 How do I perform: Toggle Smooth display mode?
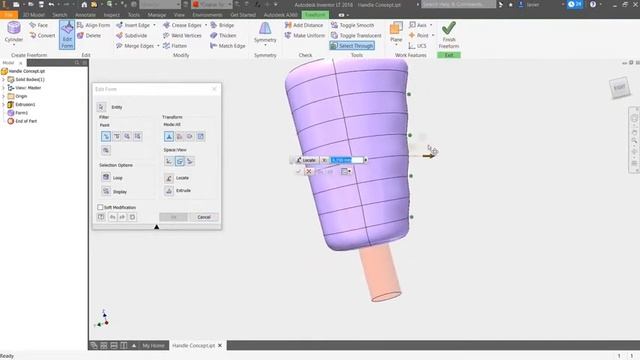point(352,25)
